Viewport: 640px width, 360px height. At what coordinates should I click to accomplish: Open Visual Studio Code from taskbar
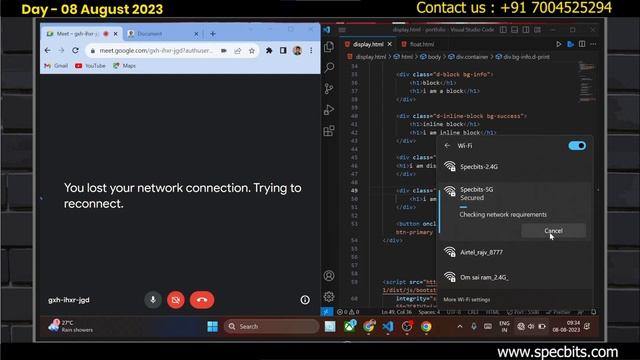tap(388, 327)
